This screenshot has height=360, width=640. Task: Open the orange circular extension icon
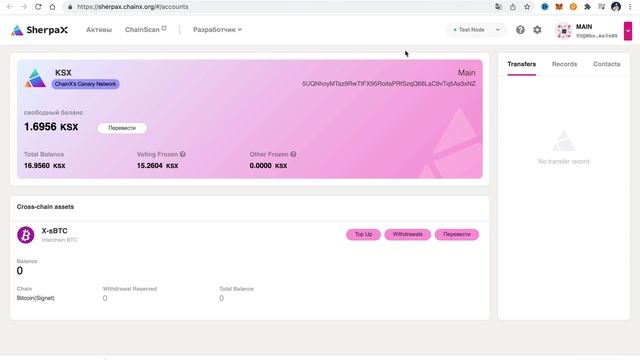click(x=573, y=7)
